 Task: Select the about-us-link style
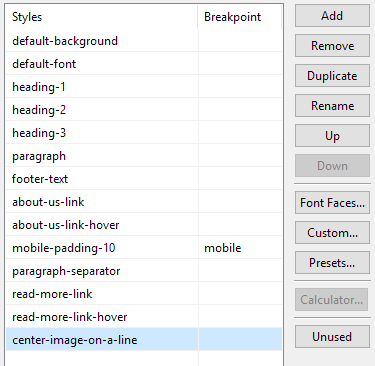[144, 202]
